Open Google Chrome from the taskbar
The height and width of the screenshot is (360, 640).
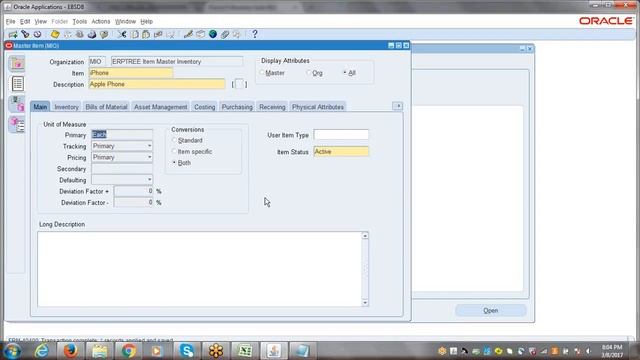coord(128,351)
